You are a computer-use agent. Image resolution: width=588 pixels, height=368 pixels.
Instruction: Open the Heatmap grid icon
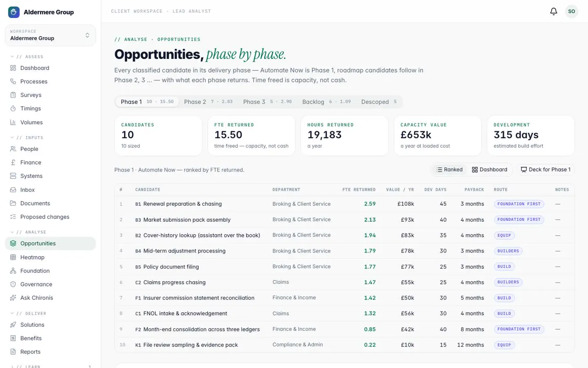[13, 257]
